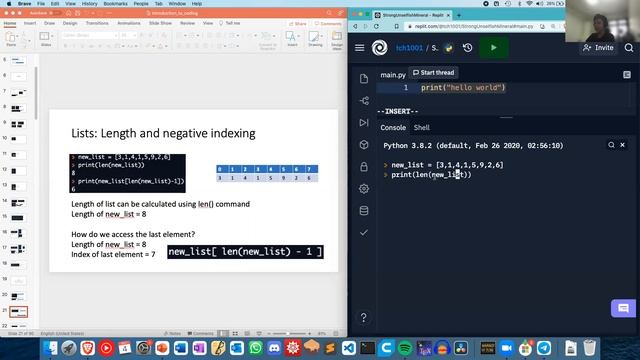This screenshot has width=640, height=360.
Task: Select slide 21 thumbnail in PowerPoint
Action: [x=18, y=312]
